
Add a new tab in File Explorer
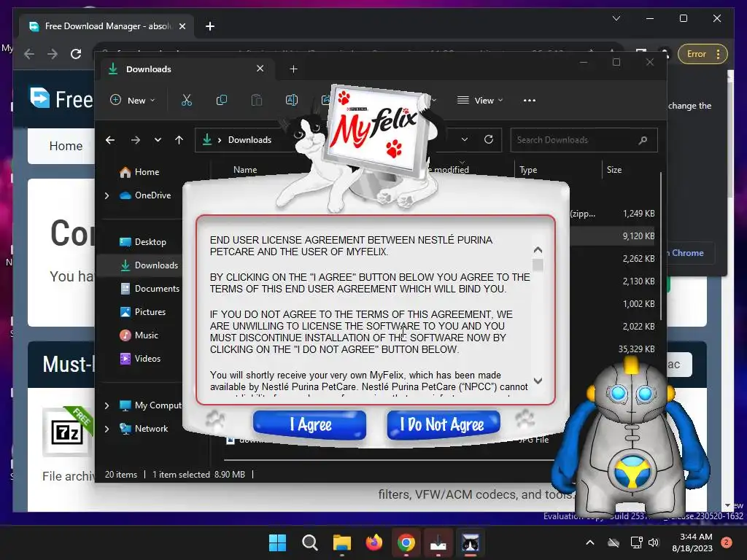click(293, 69)
